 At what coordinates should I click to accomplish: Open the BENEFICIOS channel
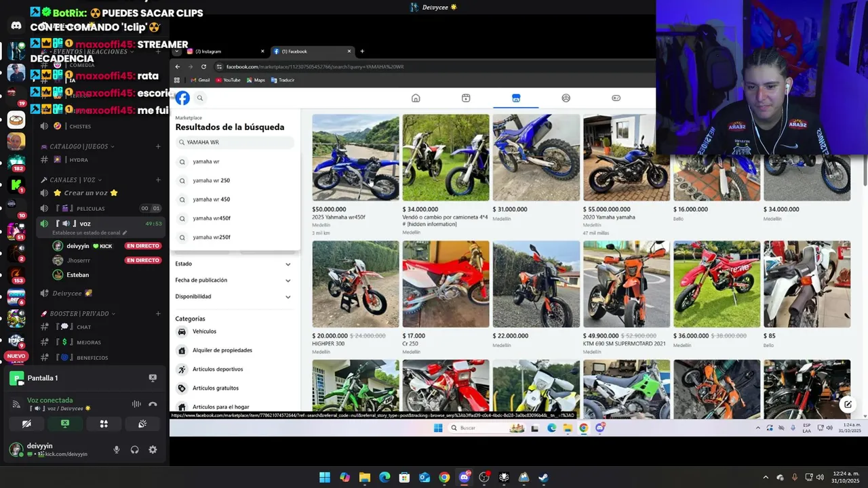[x=100, y=357]
